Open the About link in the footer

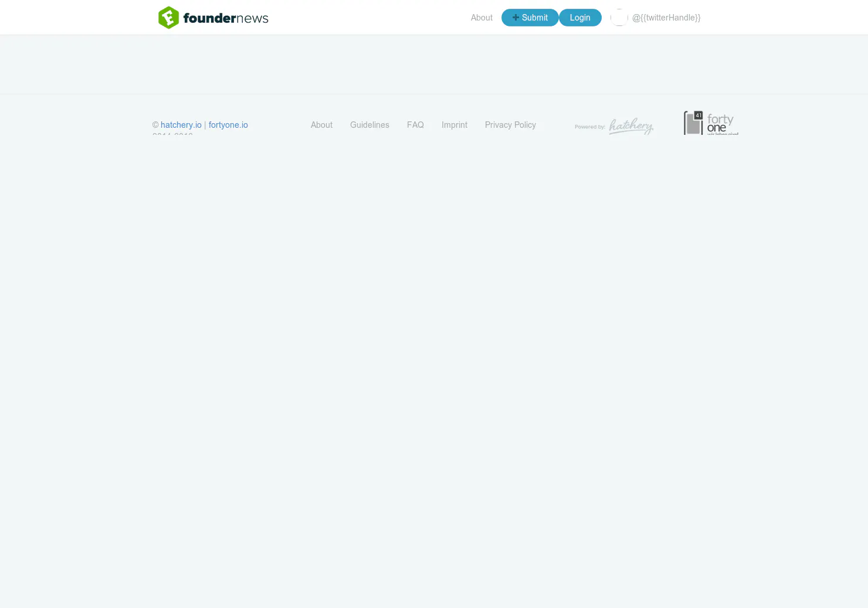pyautogui.click(x=321, y=125)
